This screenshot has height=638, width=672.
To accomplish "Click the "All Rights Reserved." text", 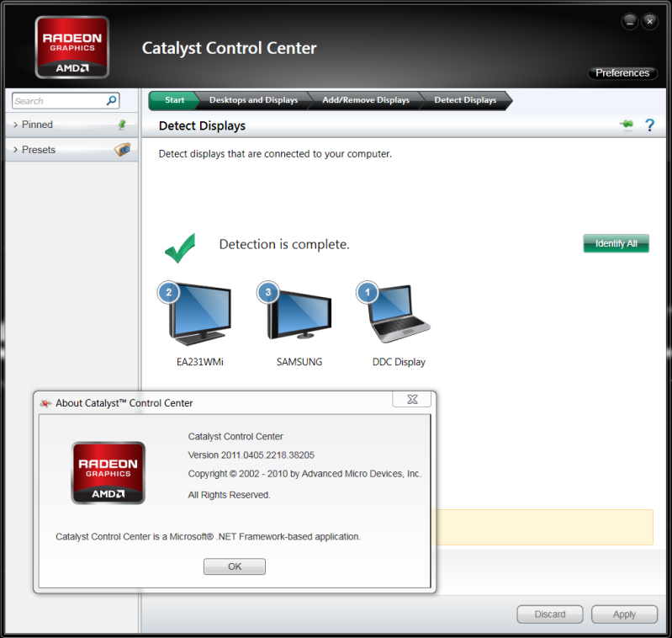I will [x=229, y=495].
